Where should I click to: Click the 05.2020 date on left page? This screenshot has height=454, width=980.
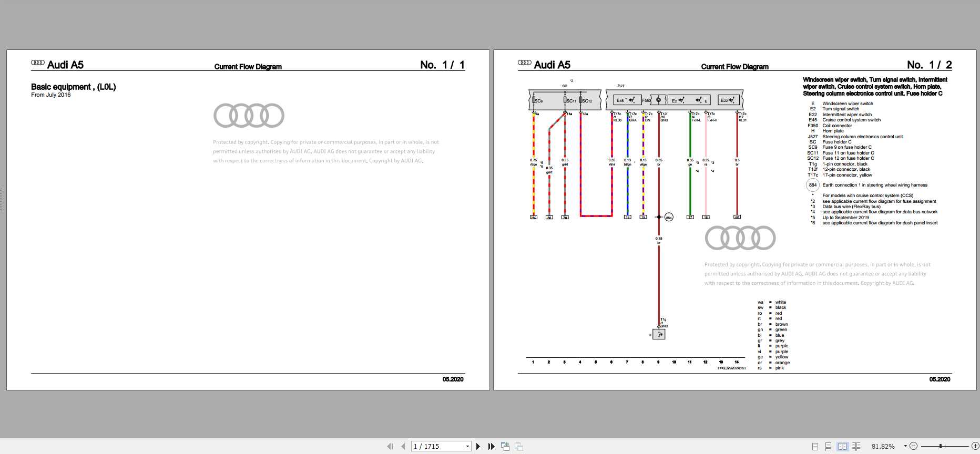[453, 379]
